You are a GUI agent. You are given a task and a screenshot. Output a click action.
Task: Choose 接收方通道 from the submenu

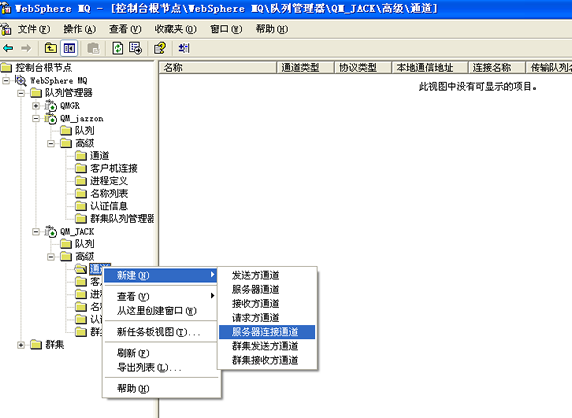267,303
